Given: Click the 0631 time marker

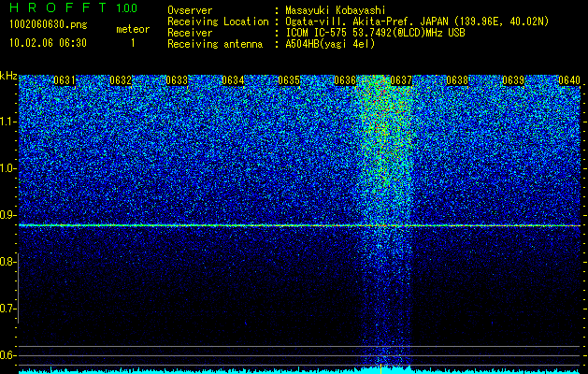Looking at the screenshot, I should point(65,80).
